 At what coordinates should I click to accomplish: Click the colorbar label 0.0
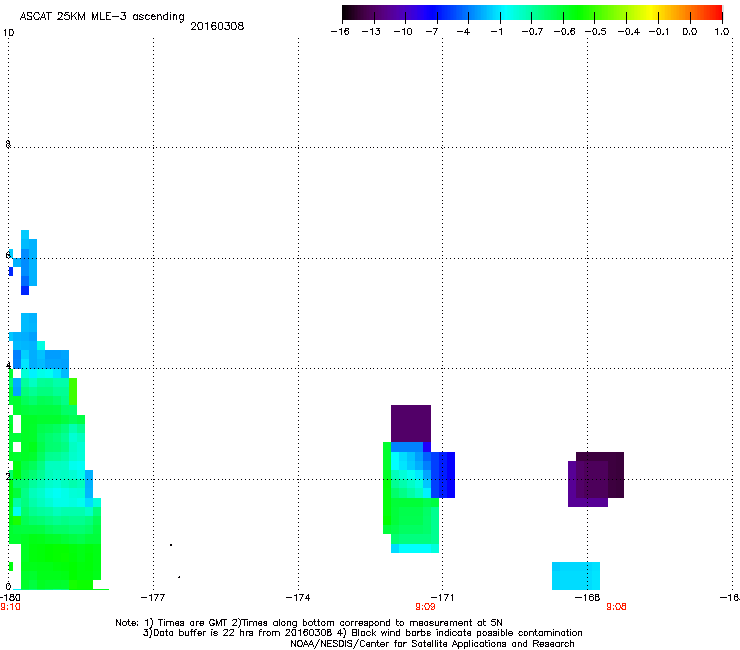(x=690, y=32)
